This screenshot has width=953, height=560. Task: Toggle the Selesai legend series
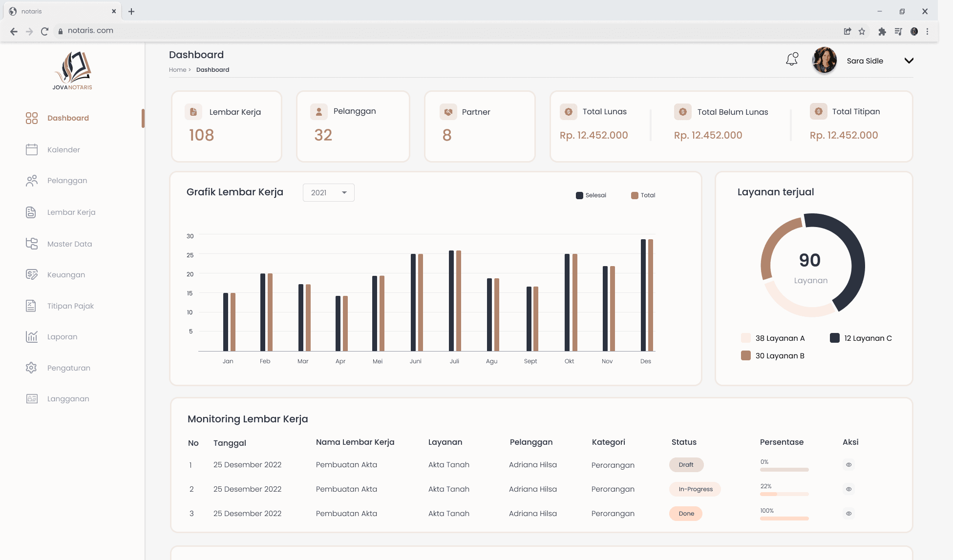pyautogui.click(x=591, y=195)
